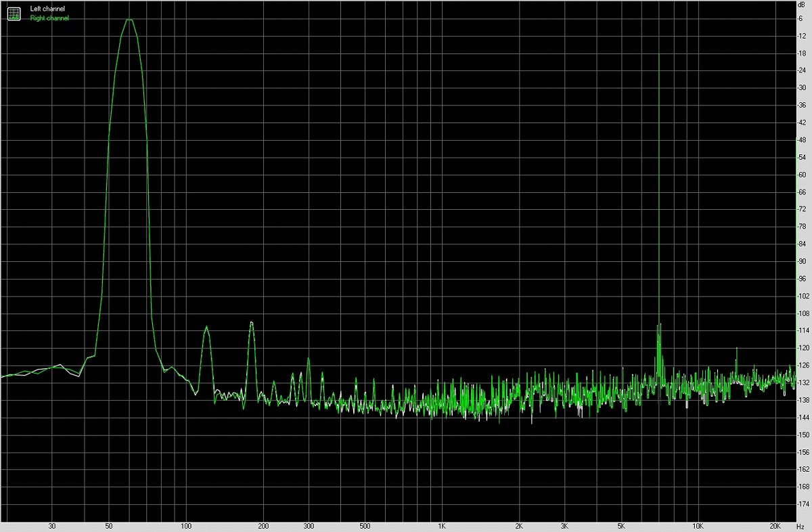This screenshot has height=532, width=812.
Task: Click the -108 dB scale label
Action: 803,313
